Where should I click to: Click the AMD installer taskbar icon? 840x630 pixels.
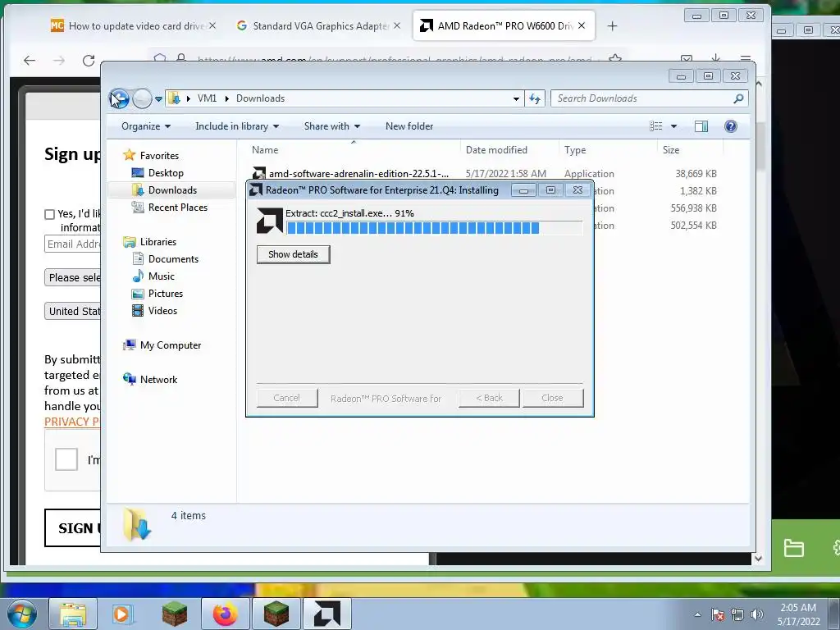click(x=326, y=614)
